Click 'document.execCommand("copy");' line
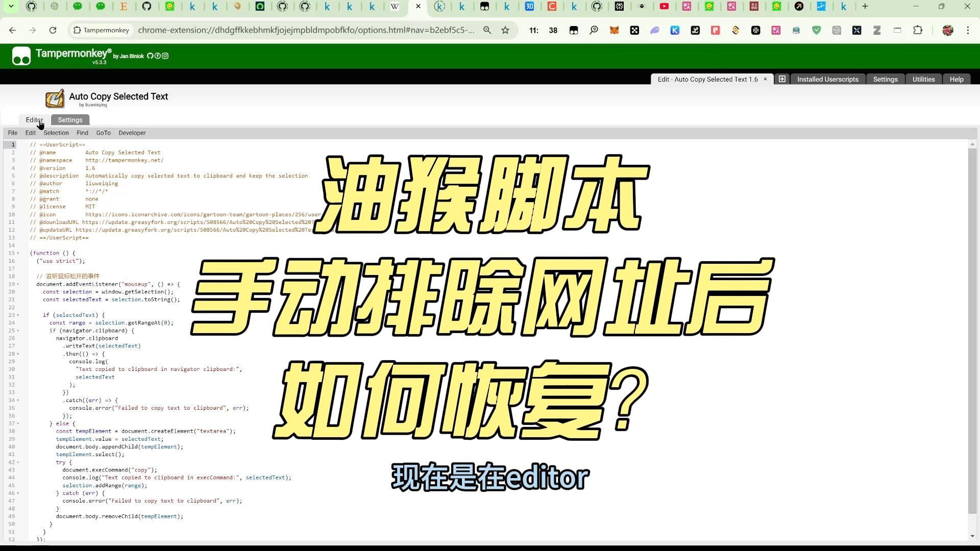The image size is (980, 551). [x=110, y=470]
